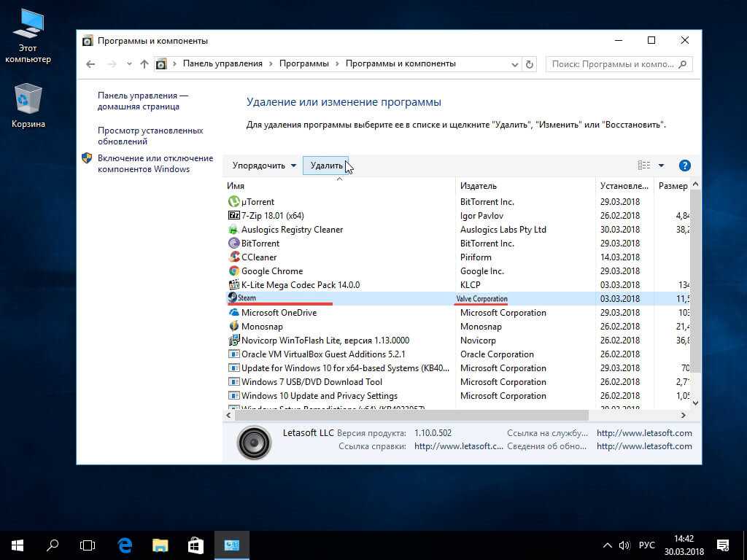Open Включение или отключение компонентов Windows
The image size is (747, 560).
coord(155,163)
